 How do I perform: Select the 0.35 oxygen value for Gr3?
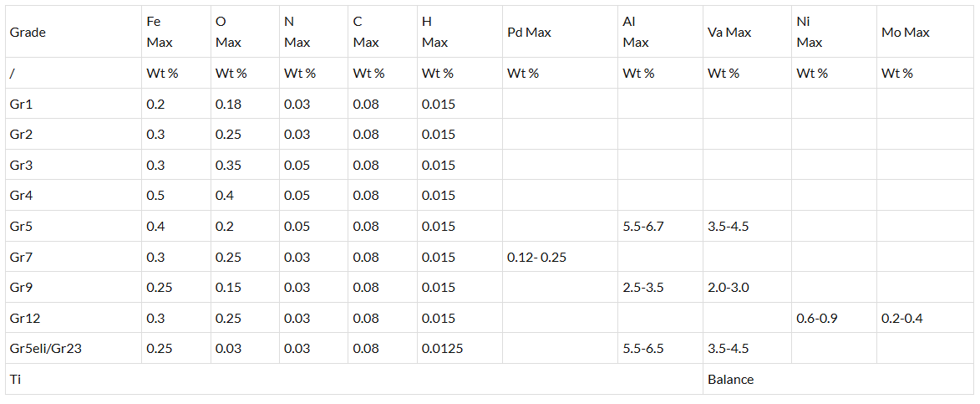[x=228, y=166]
